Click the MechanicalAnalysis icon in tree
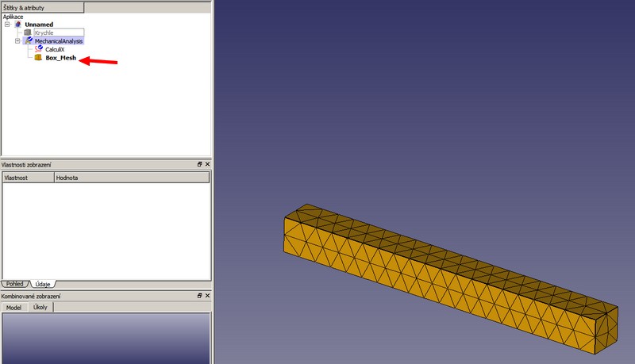The height and width of the screenshot is (364, 635). point(29,40)
